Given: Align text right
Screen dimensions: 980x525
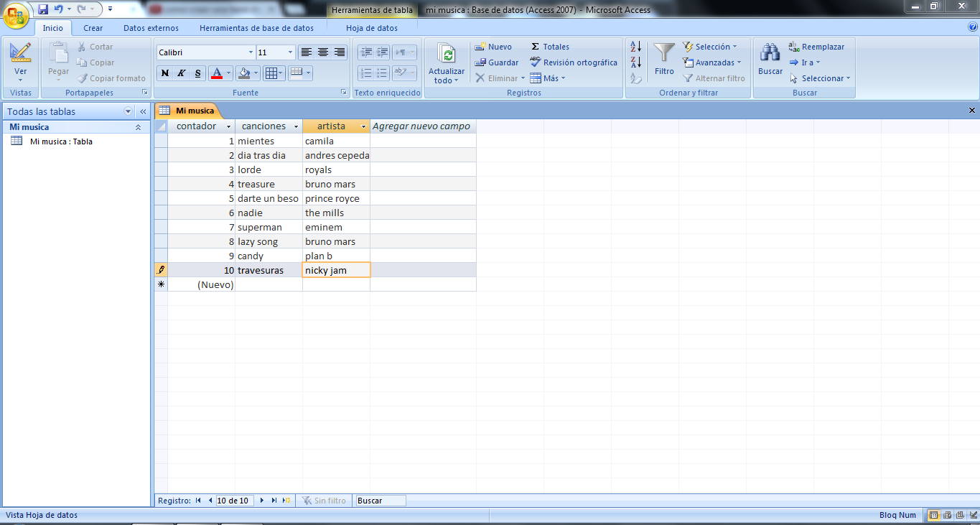Looking at the screenshot, I should [340, 52].
